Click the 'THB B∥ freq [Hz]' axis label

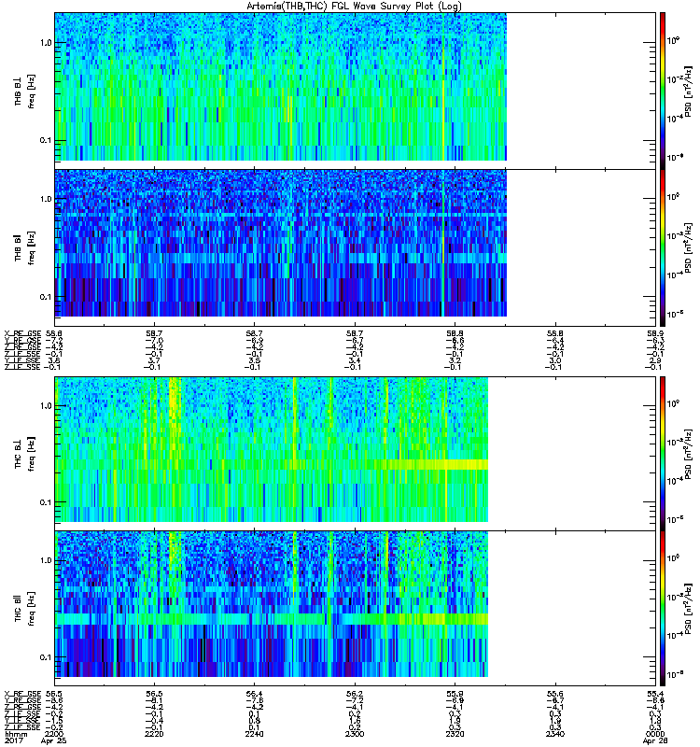(25, 247)
